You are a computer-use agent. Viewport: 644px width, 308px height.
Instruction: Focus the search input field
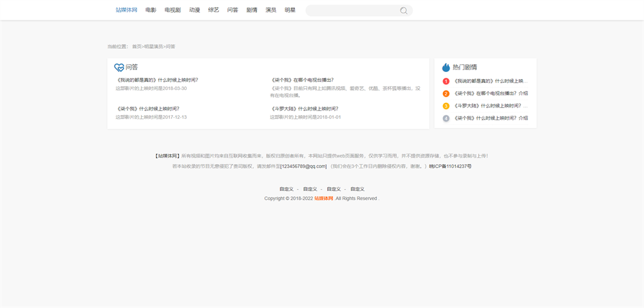[353, 11]
